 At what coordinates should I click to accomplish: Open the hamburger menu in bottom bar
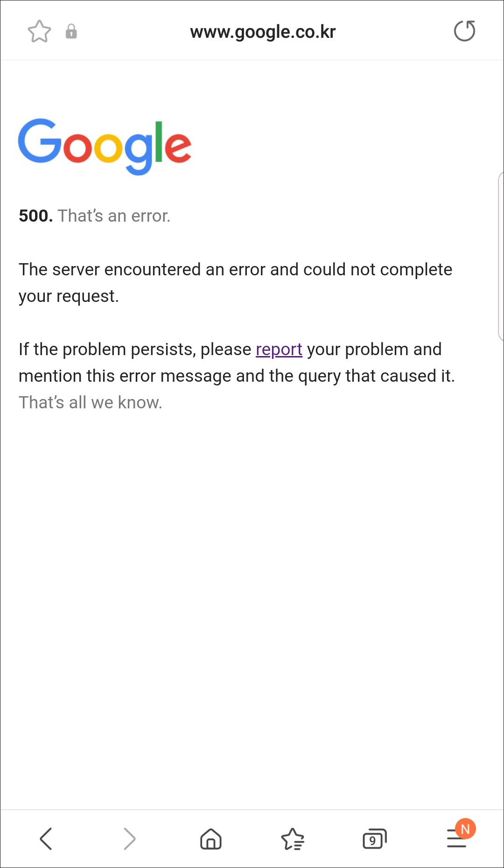(456, 839)
